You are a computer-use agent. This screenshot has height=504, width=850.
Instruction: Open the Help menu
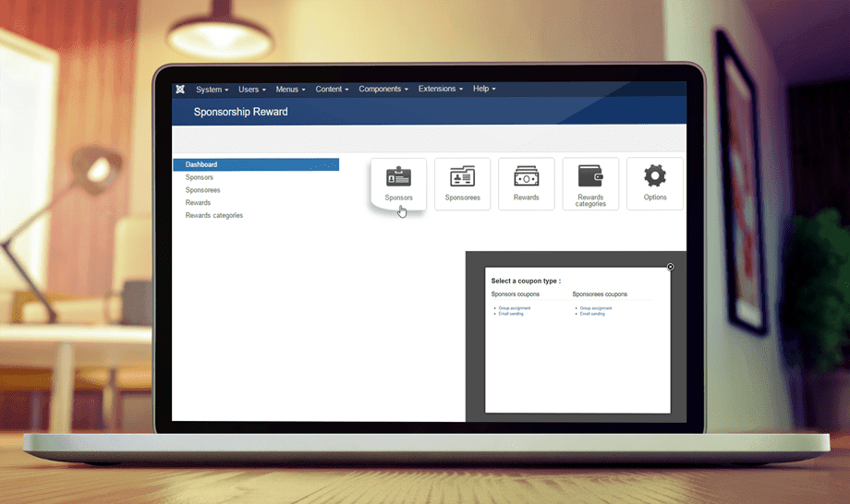tap(484, 90)
